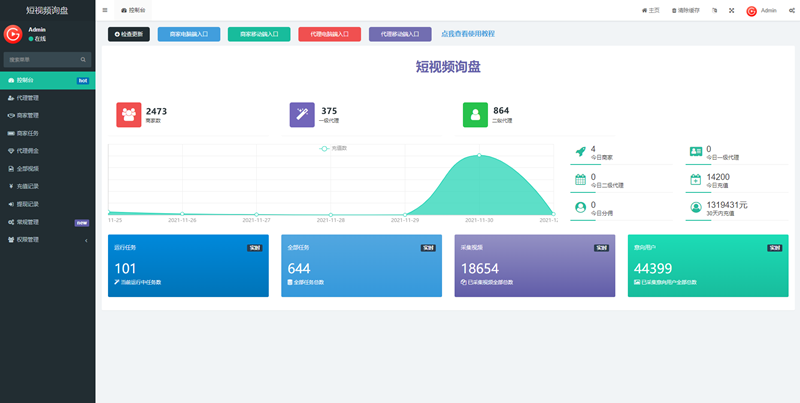This screenshot has width=800, height=403.
Task: Click the rocket icon for 今日商家
Action: (x=580, y=152)
